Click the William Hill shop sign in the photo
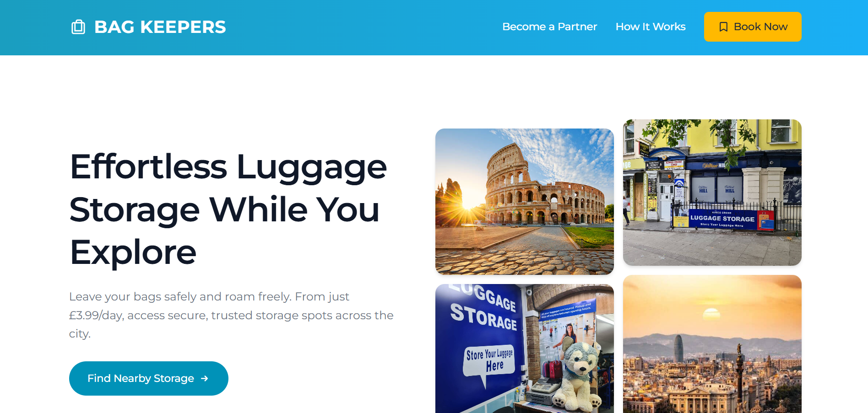This screenshot has width=868, height=413. [716, 165]
